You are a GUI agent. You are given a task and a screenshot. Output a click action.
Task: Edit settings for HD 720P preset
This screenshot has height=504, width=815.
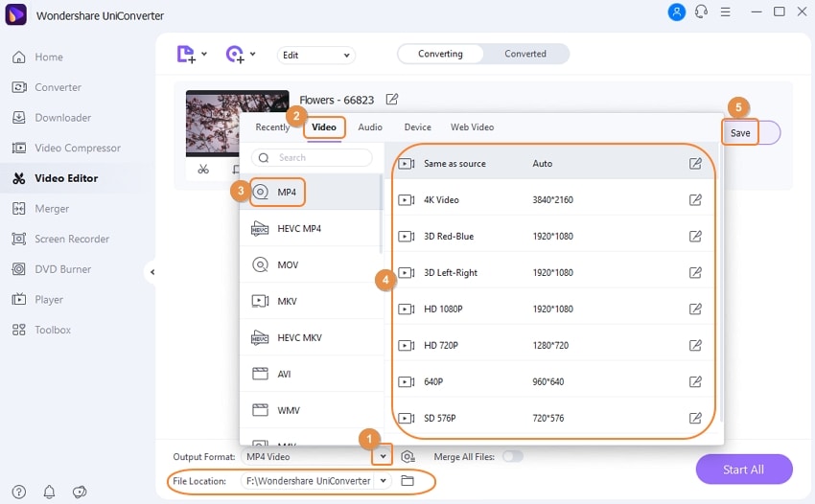tap(695, 346)
